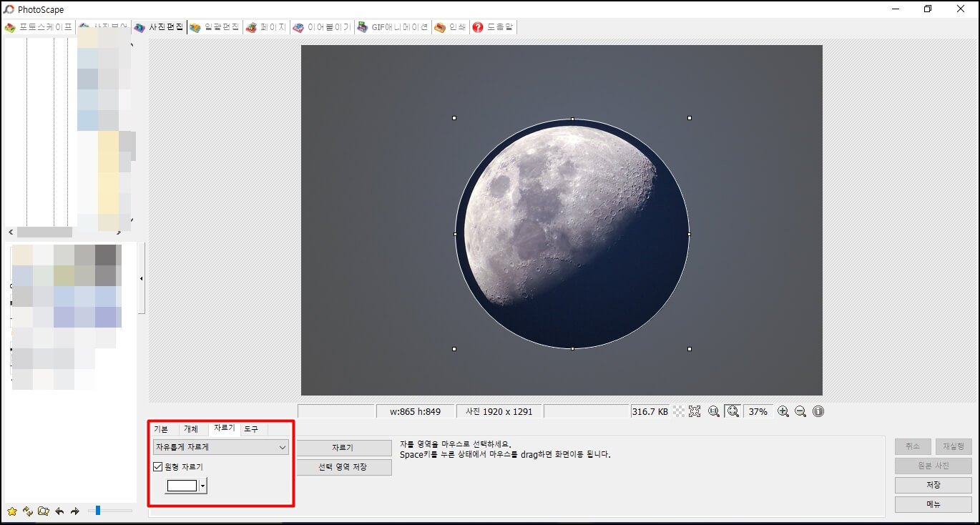Screen dimensions: 980x525
Task: Click the 취소 undo button
Action: click(x=913, y=446)
